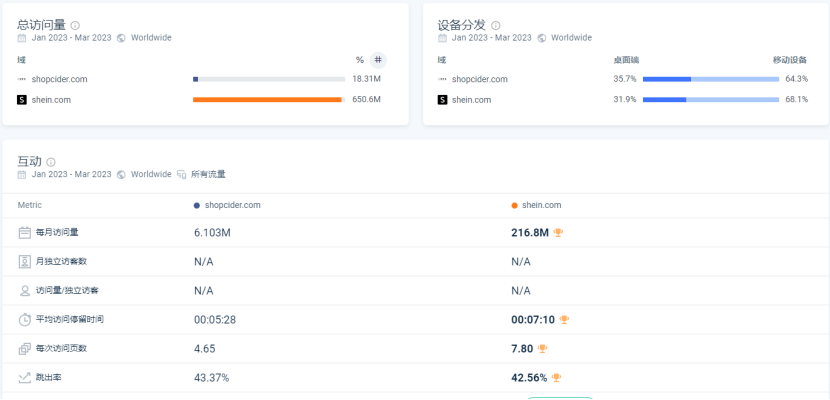The height and width of the screenshot is (400, 830).
Task: Click the 所有流量 traffic filter in 互动
Action: [x=208, y=174]
